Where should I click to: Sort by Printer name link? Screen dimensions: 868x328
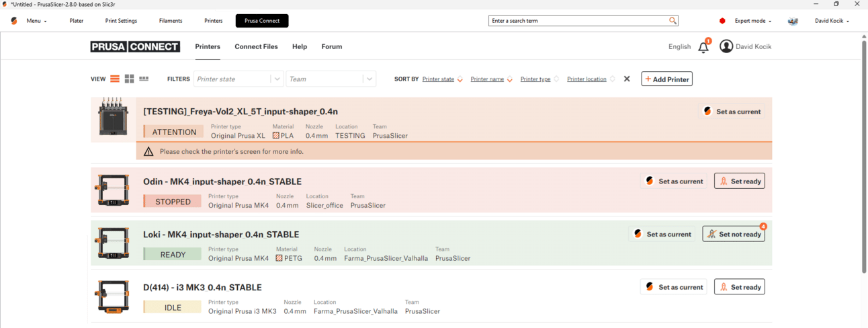point(487,79)
